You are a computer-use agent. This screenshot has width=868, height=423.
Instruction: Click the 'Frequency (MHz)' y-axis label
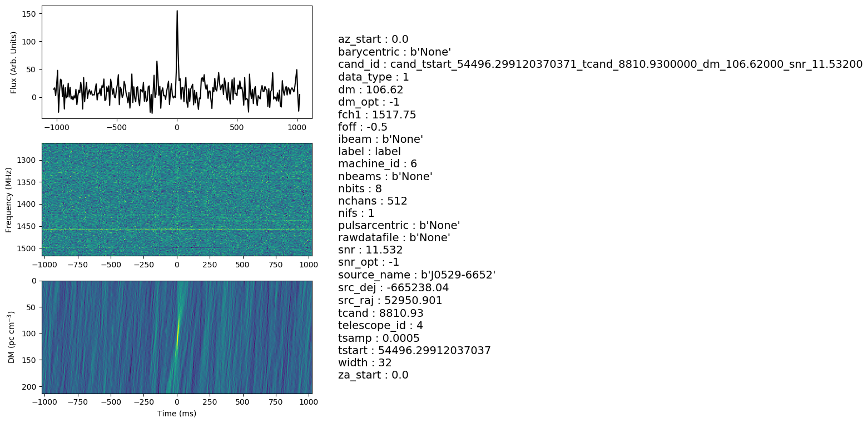click(x=9, y=199)
